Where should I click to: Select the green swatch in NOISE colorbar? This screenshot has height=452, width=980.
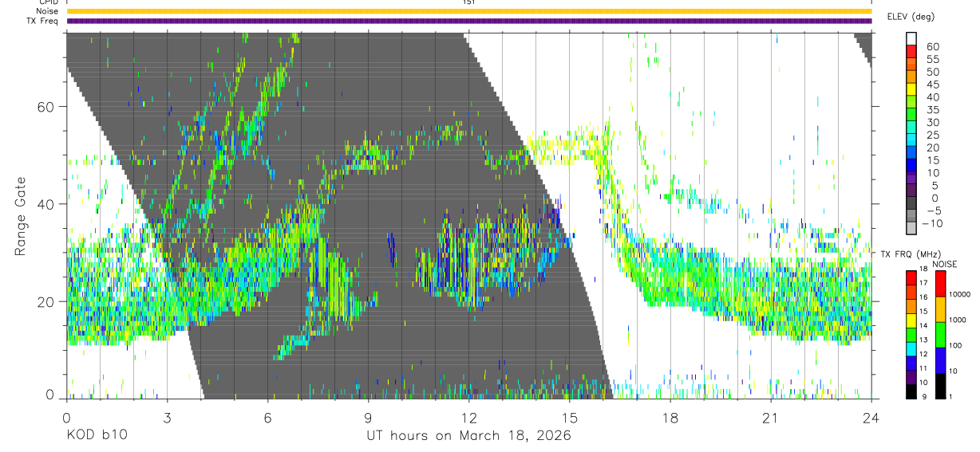940,335
